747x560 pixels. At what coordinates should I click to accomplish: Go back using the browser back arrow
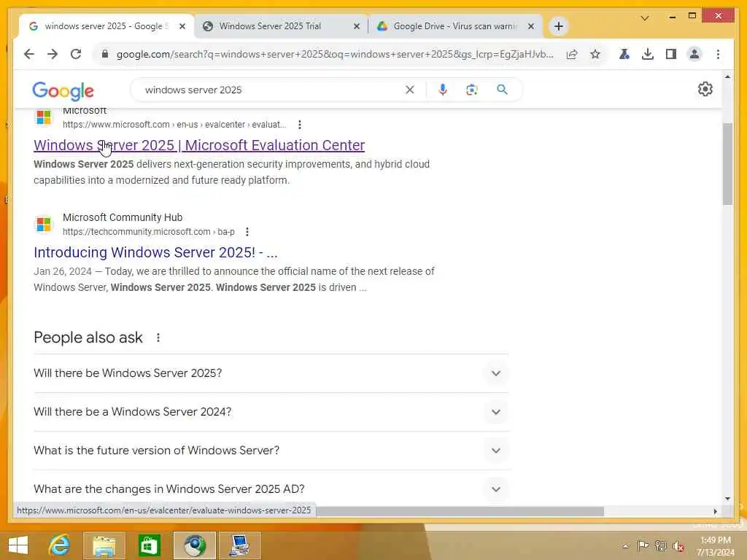click(x=29, y=54)
